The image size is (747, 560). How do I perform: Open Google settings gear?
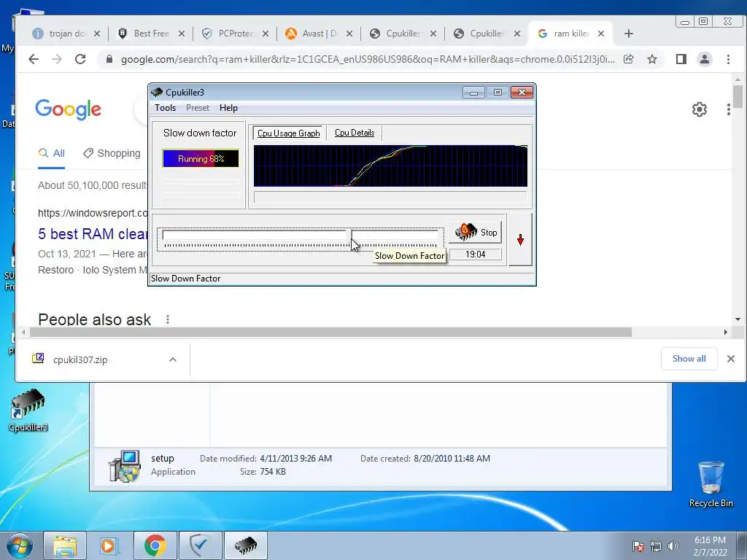pos(700,109)
